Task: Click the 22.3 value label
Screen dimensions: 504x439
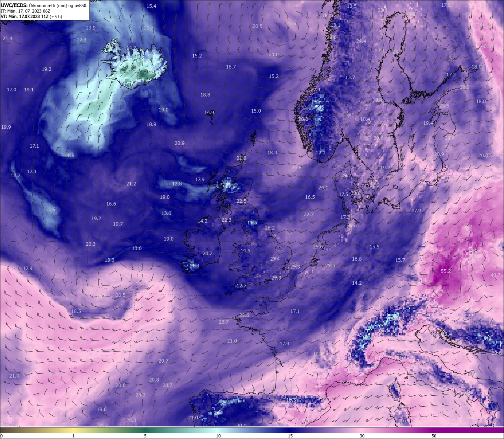Action: 226,220
